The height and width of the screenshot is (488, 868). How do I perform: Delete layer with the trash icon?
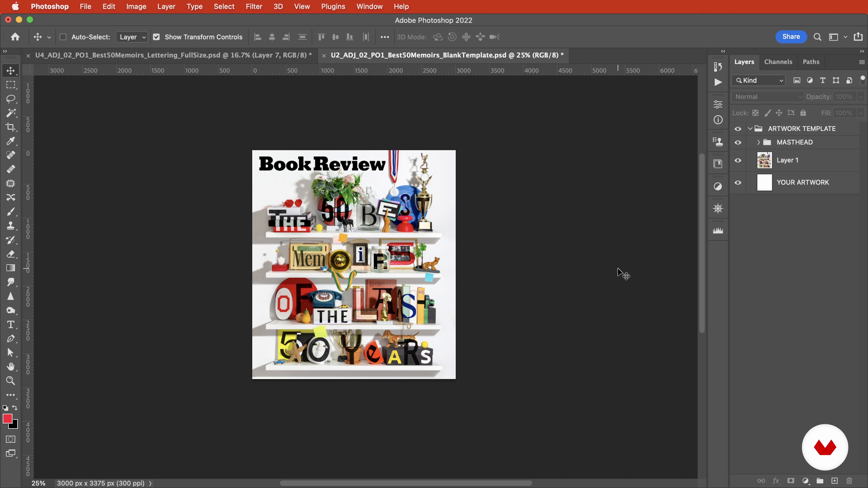849,481
